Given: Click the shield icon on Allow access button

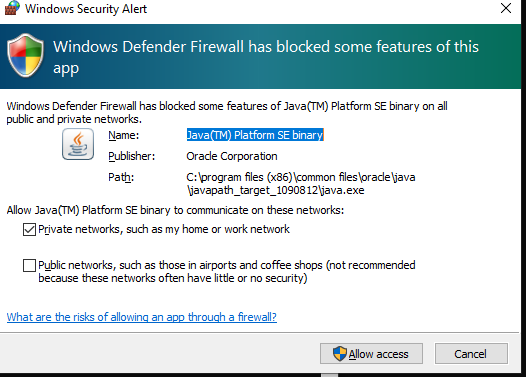Looking at the screenshot, I should 339,354.
